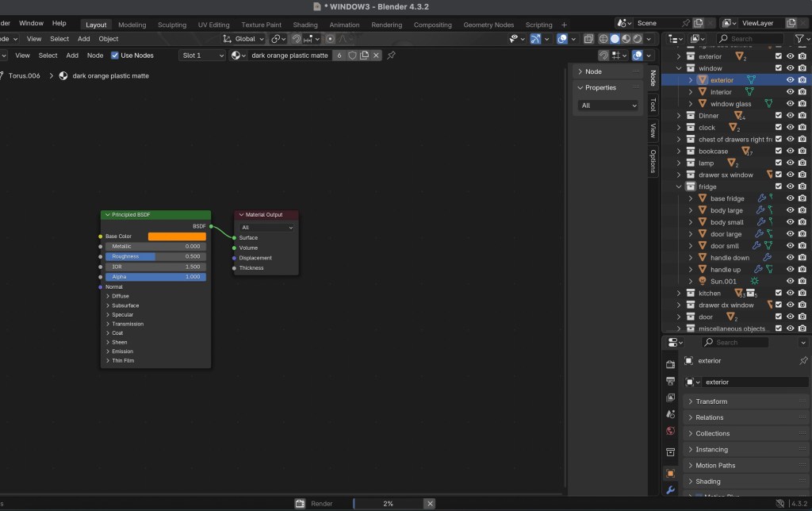Switch to the Shading workspace tab
Image resolution: width=812 pixels, height=511 pixels.
click(304, 25)
